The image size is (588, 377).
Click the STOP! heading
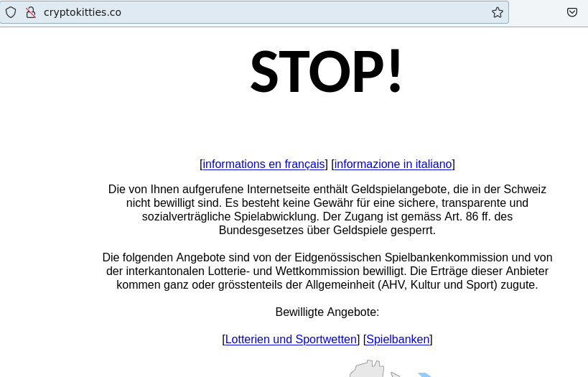[x=326, y=71]
